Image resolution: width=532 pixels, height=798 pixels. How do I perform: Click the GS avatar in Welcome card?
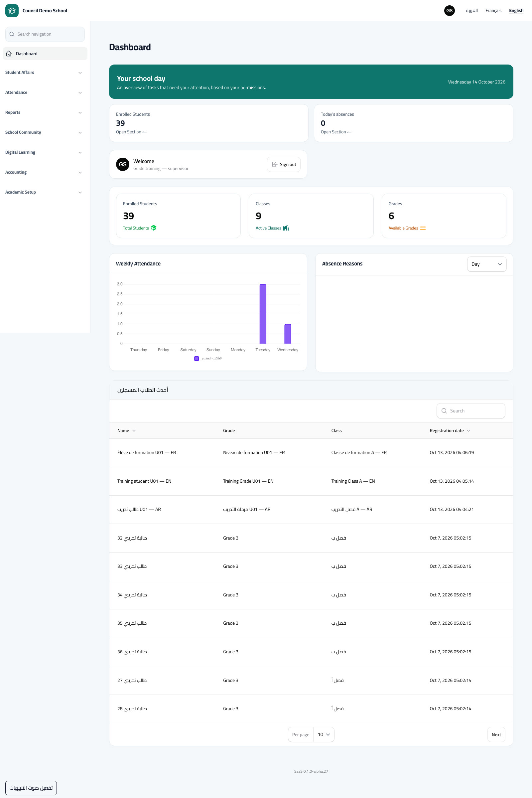[x=122, y=164]
